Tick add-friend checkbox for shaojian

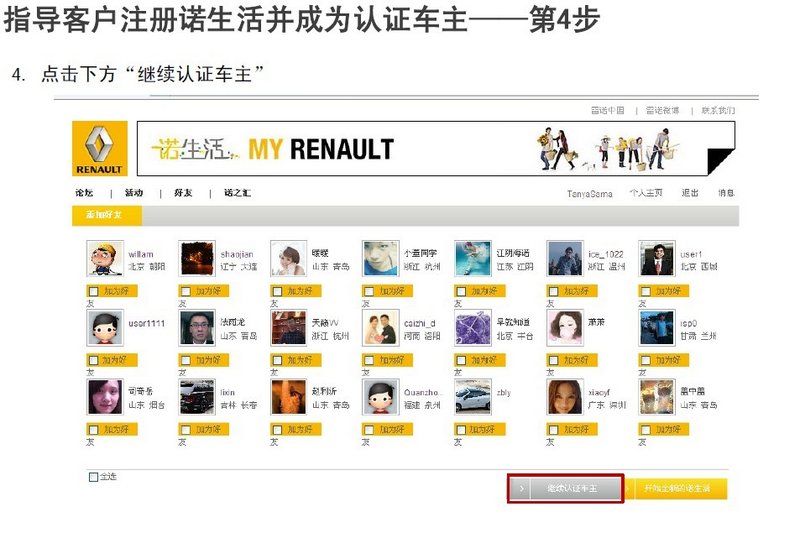coord(186,291)
